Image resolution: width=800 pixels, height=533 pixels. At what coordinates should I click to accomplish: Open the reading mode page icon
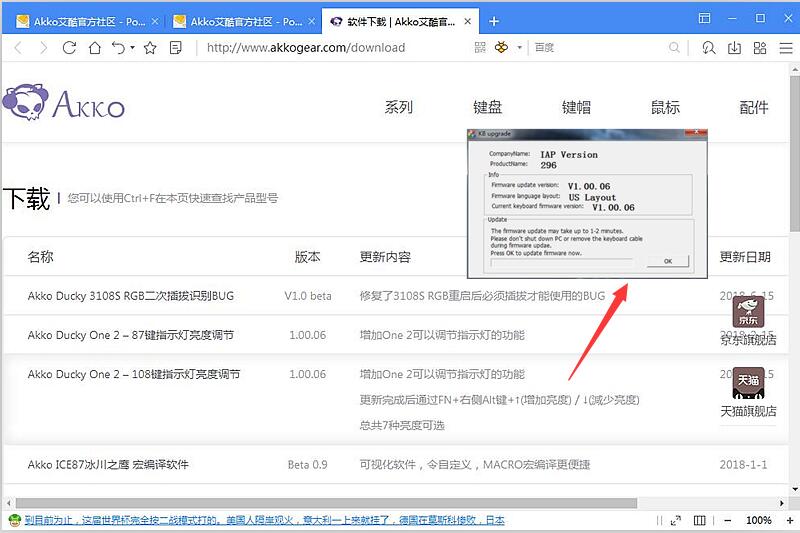pos(176,48)
